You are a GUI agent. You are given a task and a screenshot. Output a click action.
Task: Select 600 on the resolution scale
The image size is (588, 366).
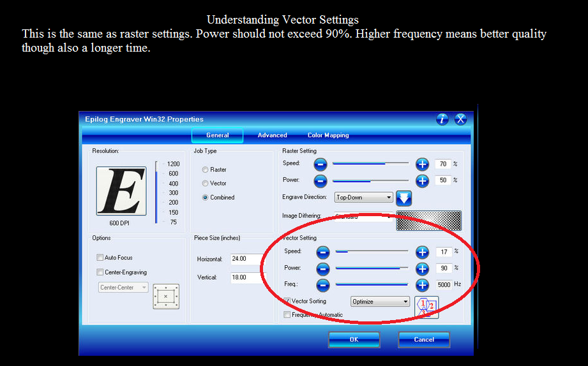(173, 173)
